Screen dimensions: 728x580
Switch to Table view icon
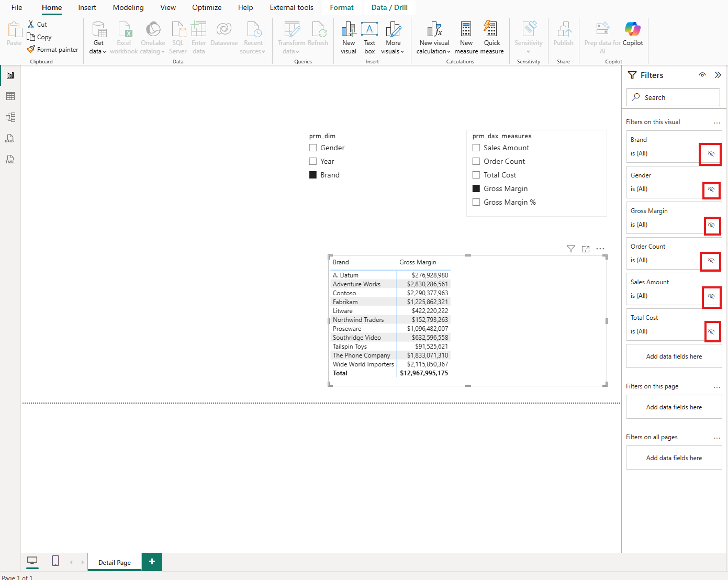[x=10, y=96]
